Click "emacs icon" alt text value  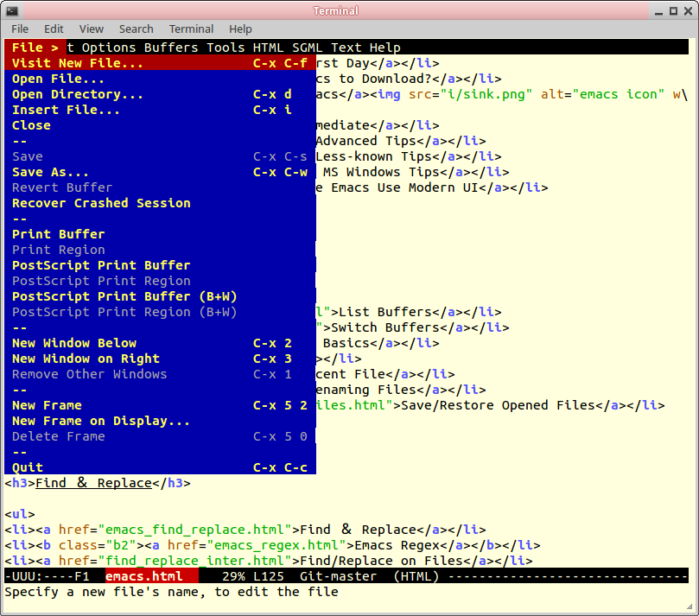click(619, 94)
